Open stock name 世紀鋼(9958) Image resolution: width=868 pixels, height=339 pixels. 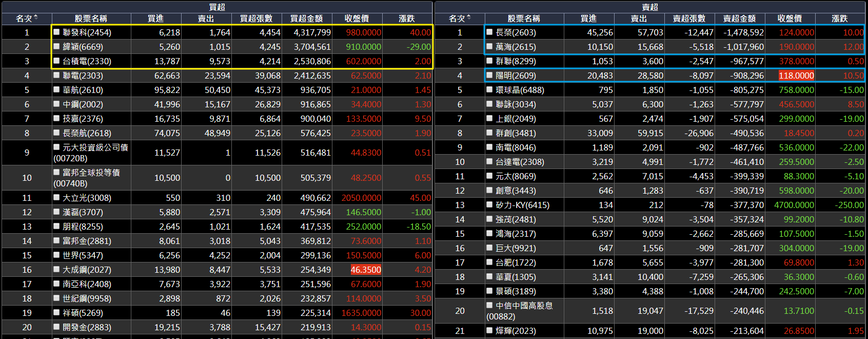pos(87,298)
